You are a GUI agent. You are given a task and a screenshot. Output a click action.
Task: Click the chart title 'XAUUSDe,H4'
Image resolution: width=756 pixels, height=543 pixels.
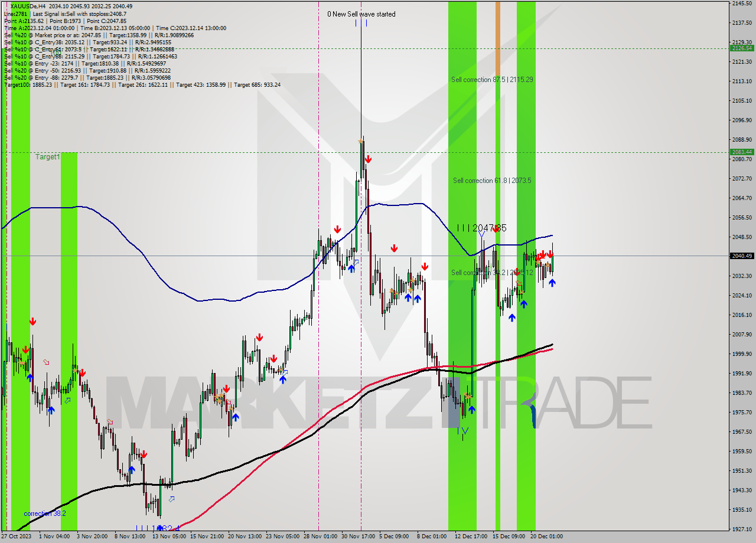click(27, 6)
